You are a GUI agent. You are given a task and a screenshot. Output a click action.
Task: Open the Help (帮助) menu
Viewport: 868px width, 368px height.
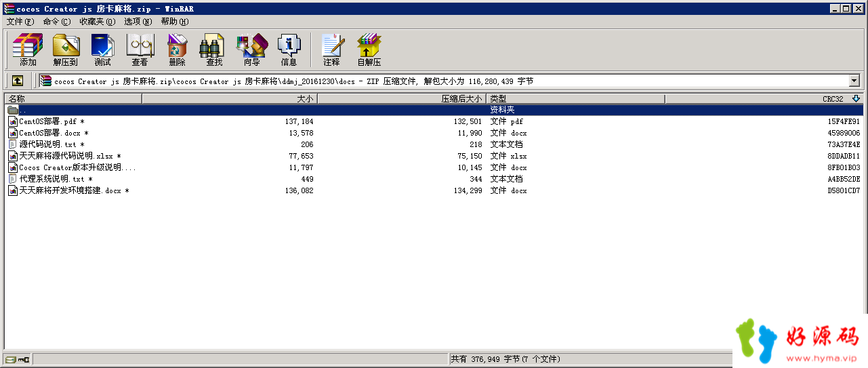tap(175, 22)
